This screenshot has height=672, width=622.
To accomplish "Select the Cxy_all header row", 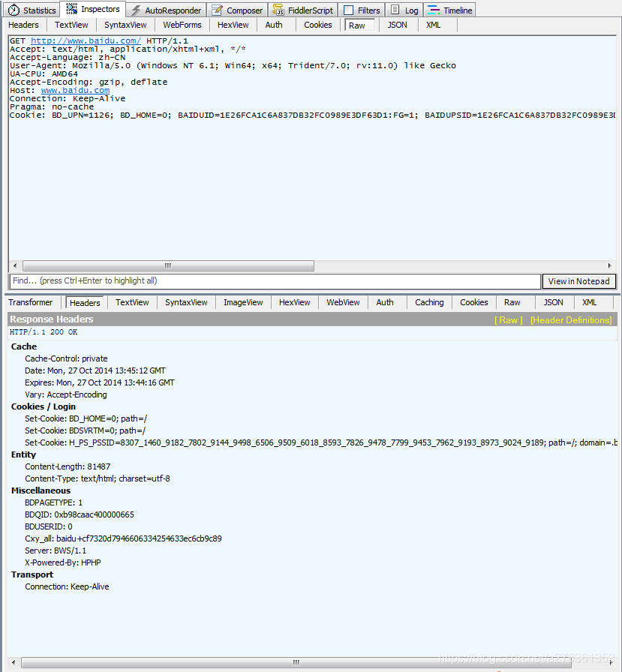I will coord(123,538).
